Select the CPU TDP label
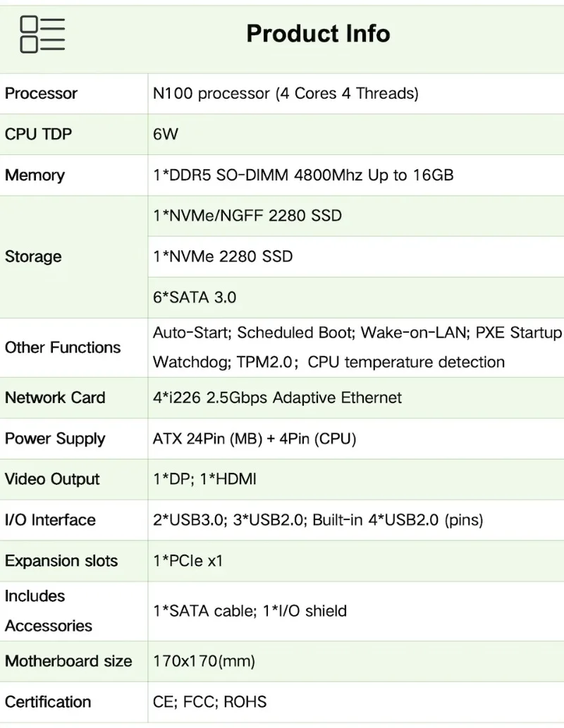This screenshot has width=564, height=728. pos(38,134)
